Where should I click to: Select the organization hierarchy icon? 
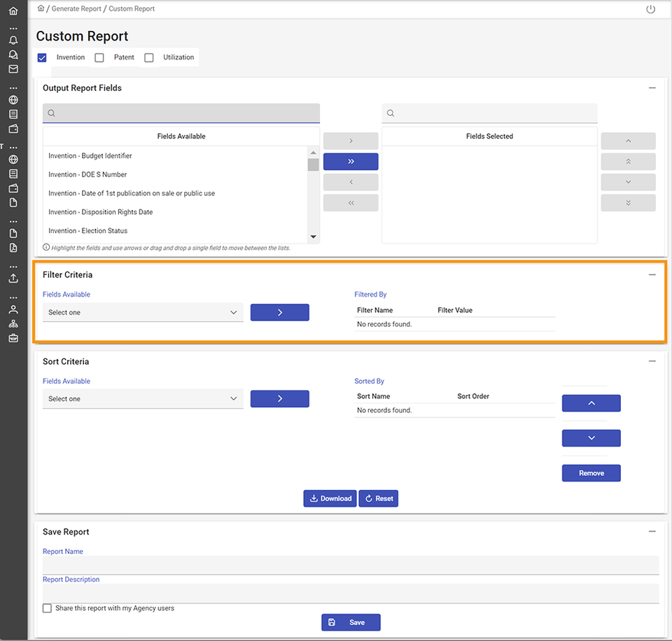pyautogui.click(x=13, y=323)
